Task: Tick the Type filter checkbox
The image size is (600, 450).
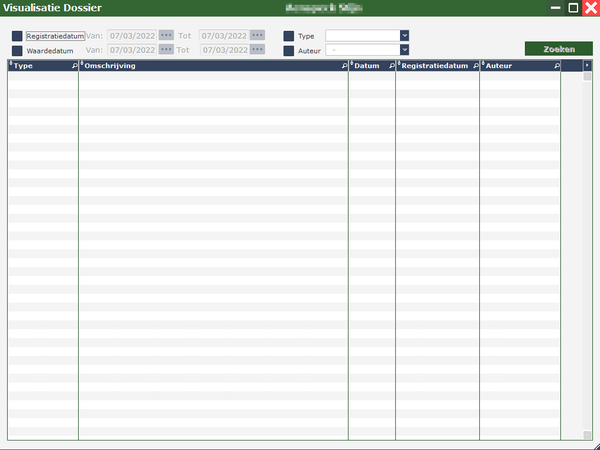Action: point(289,36)
